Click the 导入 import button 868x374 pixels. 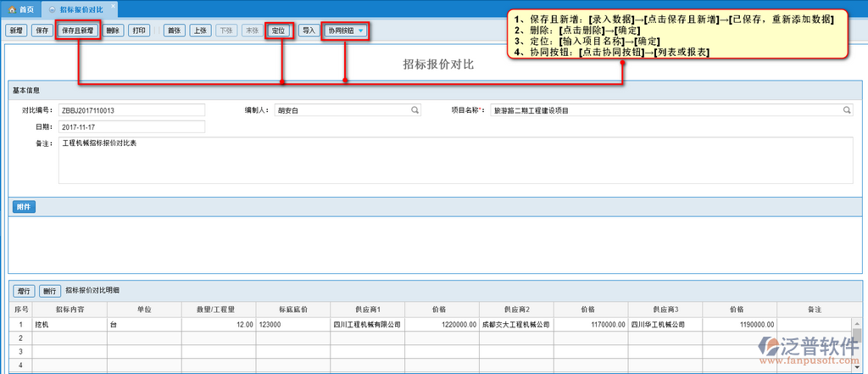tap(309, 31)
